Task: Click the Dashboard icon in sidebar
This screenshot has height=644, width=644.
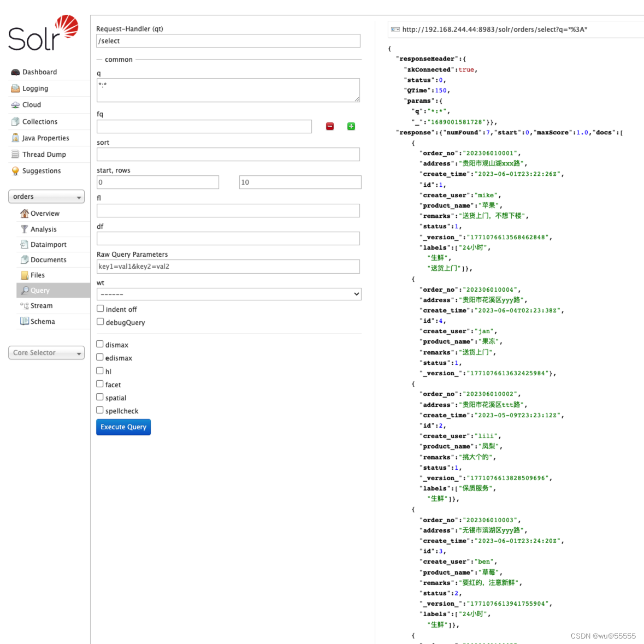Action: click(x=15, y=72)
